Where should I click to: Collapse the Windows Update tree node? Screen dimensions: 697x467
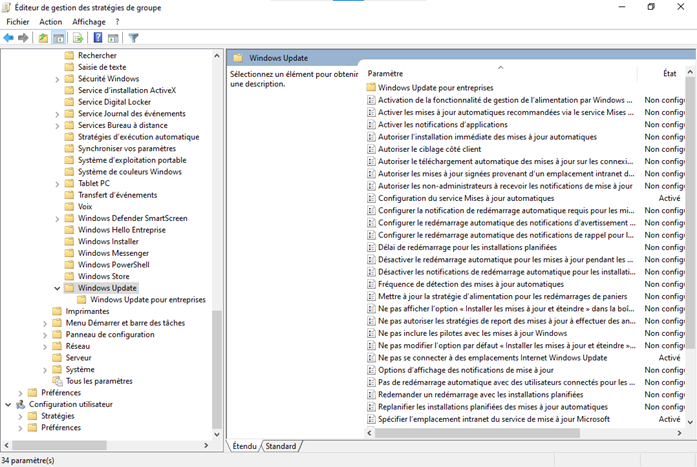click(57, 288)
